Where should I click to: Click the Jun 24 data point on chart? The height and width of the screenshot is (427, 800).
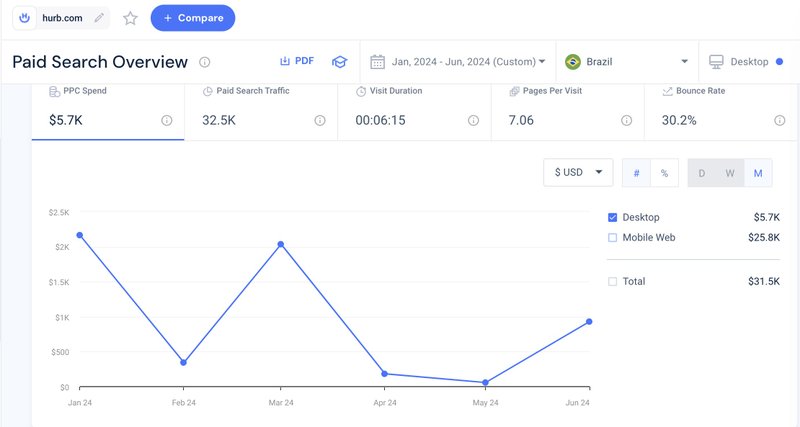[x=589, y=321]
